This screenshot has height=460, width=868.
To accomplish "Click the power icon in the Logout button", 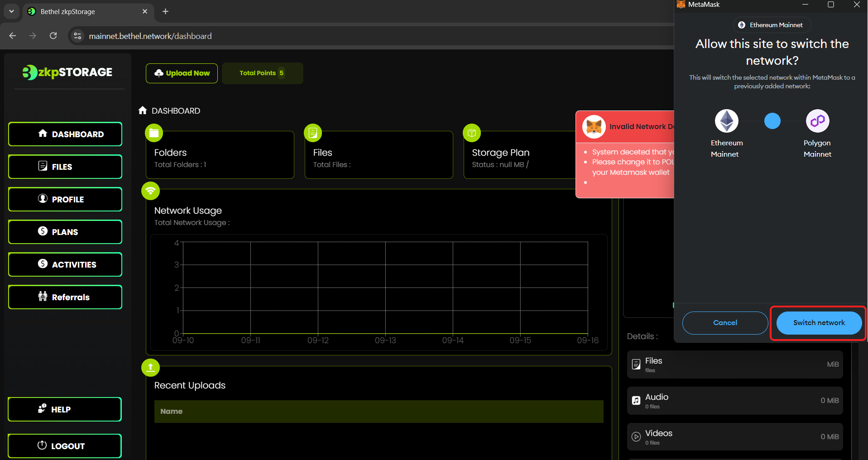I will [42, 445].
